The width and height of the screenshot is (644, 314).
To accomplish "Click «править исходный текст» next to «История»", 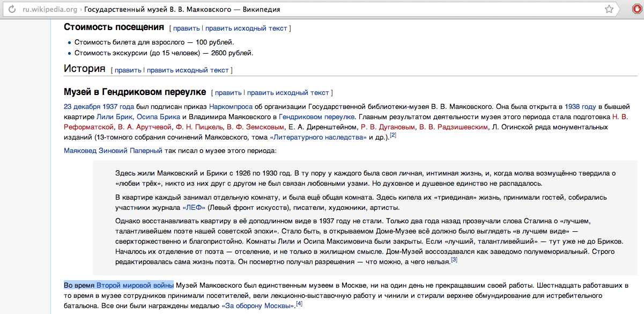I will 188,70.
